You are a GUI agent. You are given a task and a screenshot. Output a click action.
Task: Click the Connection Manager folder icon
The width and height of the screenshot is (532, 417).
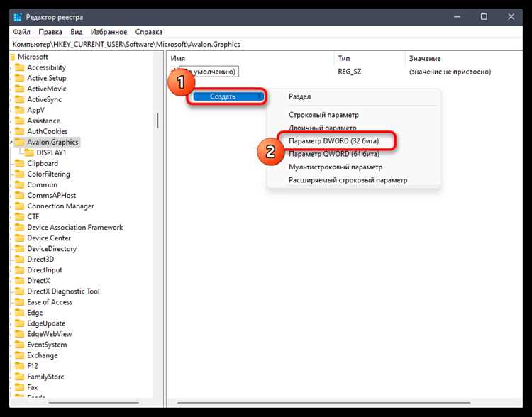point(20,206)
